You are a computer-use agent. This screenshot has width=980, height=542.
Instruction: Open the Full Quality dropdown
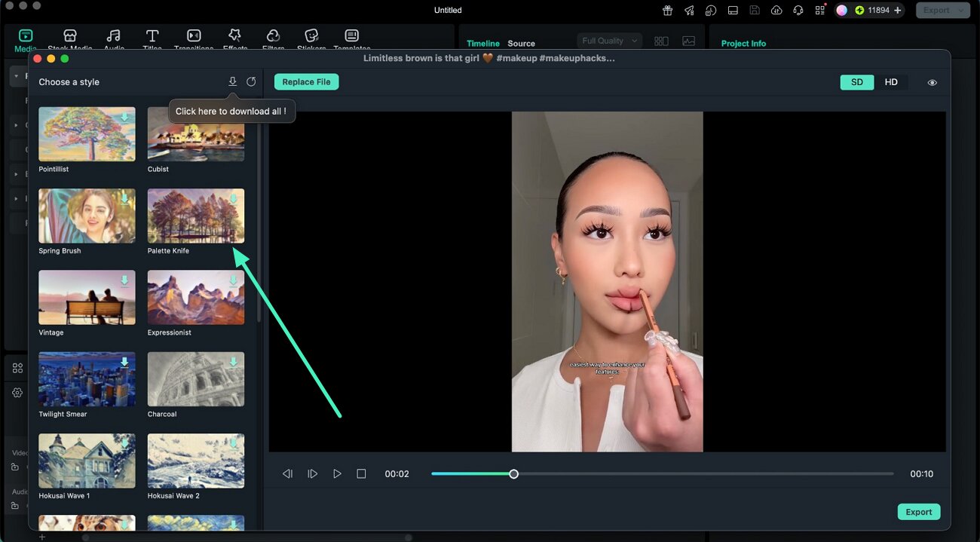pos(610,41)
